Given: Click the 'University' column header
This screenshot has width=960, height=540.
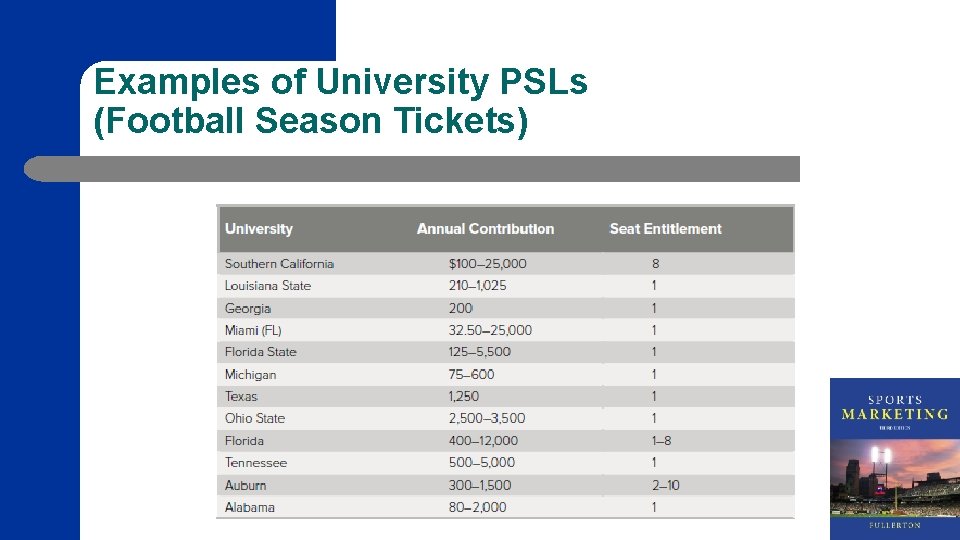Looking at the screenshot, I should pyautogui.click(x=259, y=229).
